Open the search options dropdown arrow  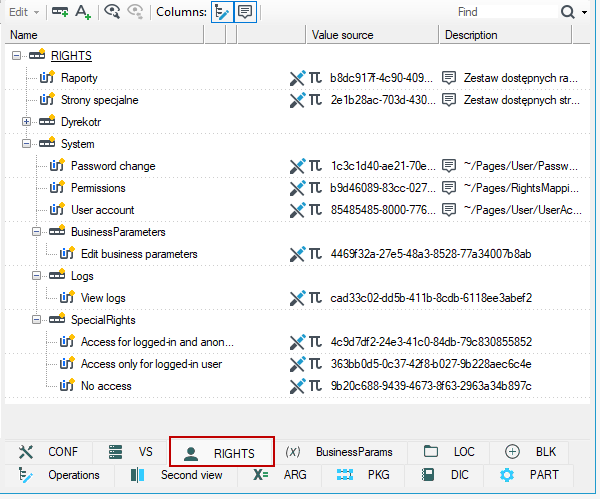coord(584,12)
